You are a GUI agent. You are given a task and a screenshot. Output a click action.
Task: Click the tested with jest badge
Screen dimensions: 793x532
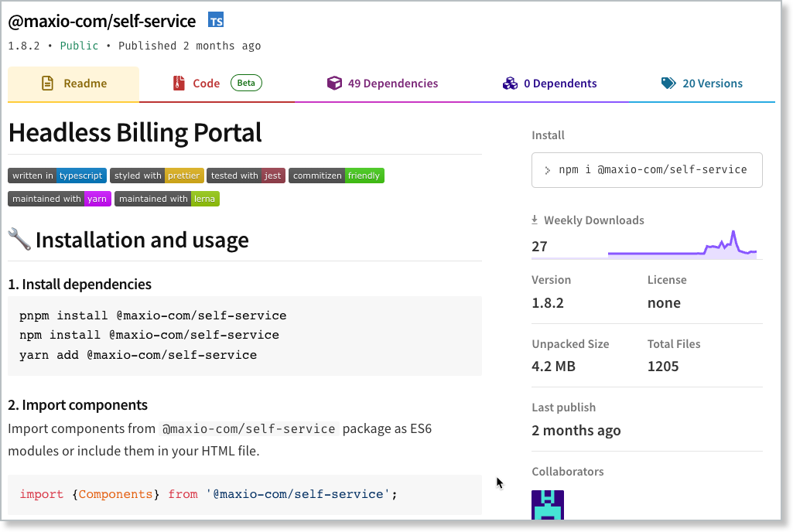click(x=246, y=176)
